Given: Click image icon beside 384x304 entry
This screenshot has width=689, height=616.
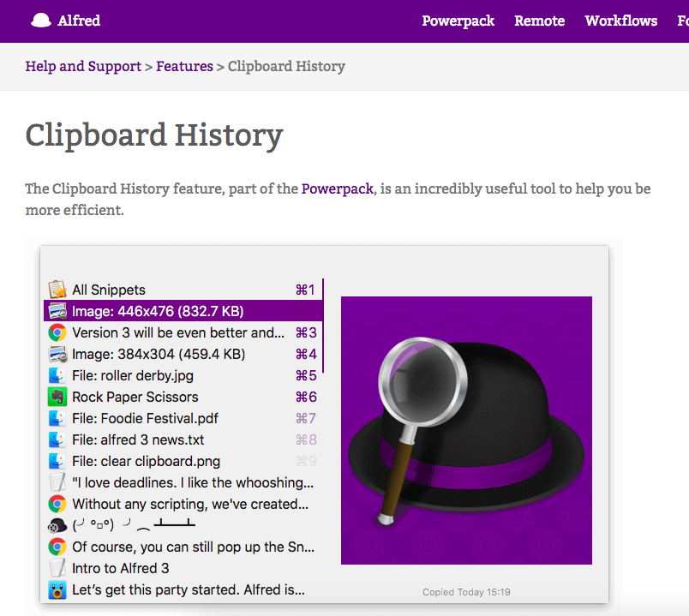Looking at the screenshot, I should [57, 354].
